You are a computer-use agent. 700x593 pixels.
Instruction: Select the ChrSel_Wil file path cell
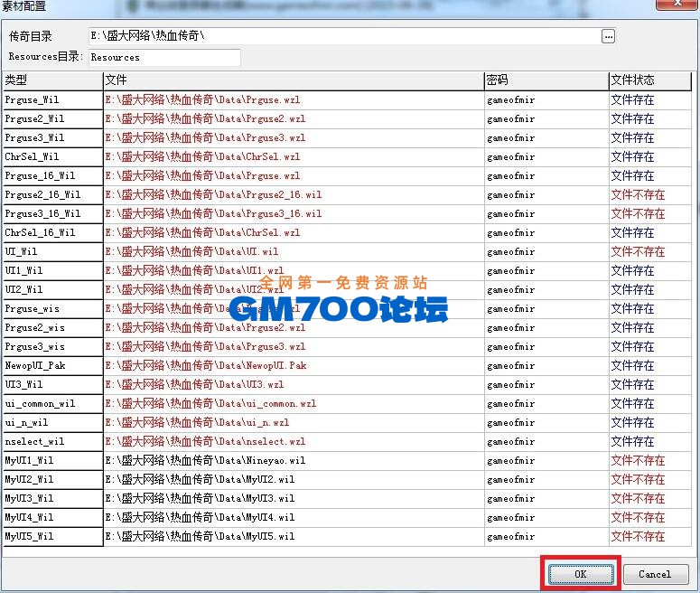293,156
